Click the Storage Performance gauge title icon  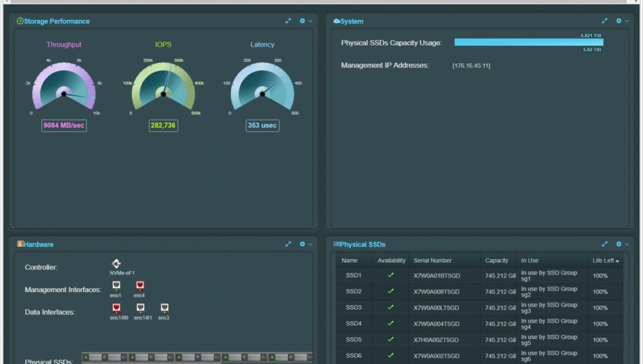(20, 21)
